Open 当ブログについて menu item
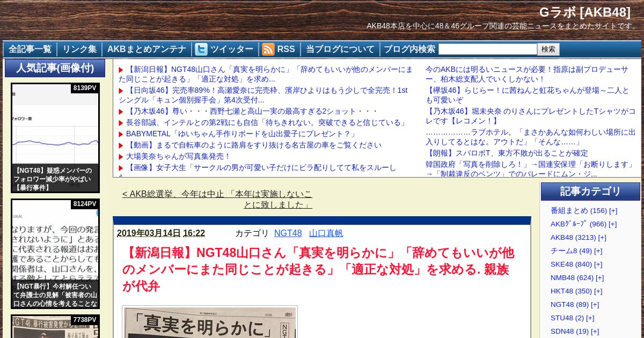The width and height of the screenshot is (644, 338). click(x=340, y=49)
